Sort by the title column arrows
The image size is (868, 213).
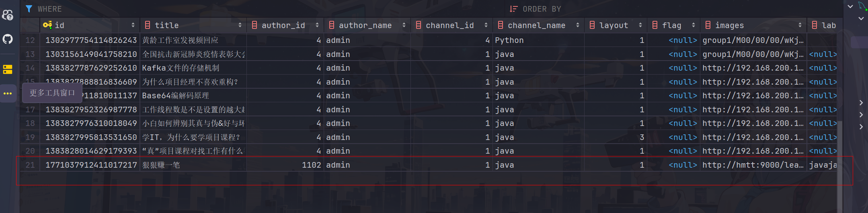240,25
